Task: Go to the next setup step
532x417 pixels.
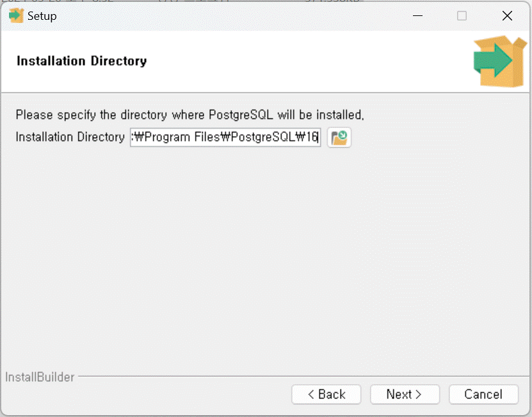Action: pos(405,394)
